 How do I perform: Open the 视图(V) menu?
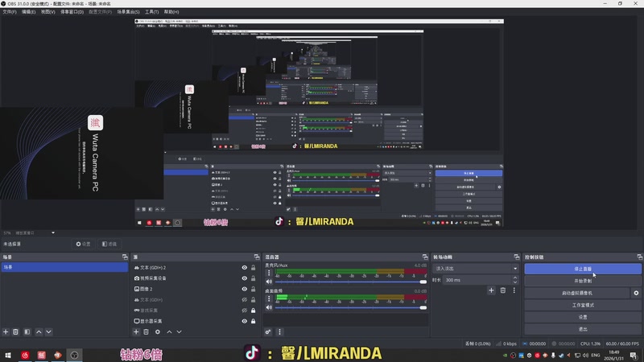(x=47, y=12)
